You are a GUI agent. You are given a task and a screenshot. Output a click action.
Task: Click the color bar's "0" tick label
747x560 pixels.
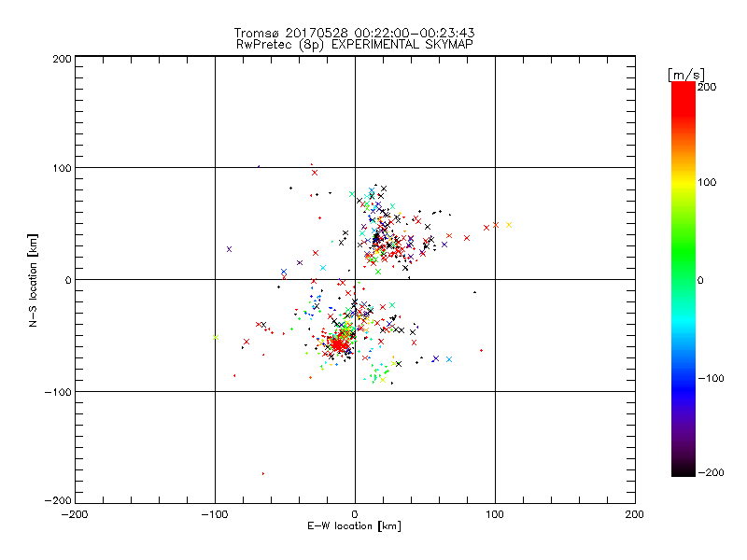click(700, 280)
